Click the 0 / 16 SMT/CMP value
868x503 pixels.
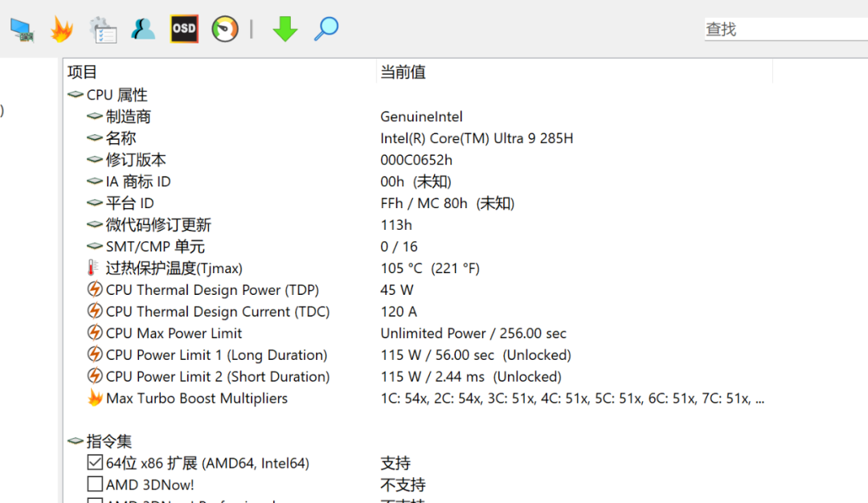pos(399,247)
